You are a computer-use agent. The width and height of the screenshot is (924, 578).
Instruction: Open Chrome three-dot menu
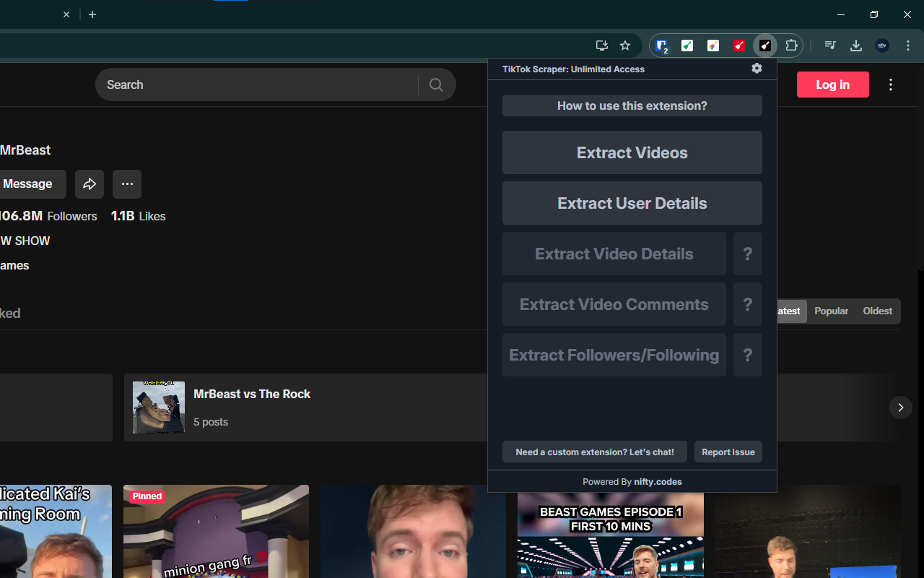coord(908,46)
